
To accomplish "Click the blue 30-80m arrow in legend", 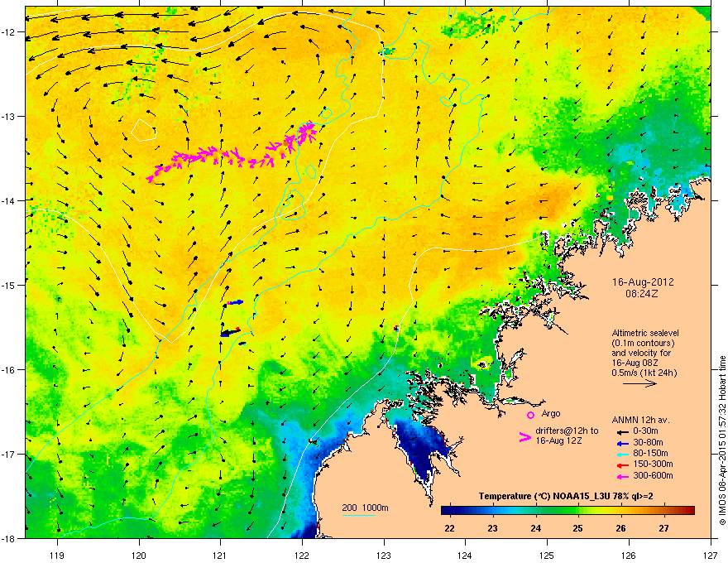I will [622, 443].
